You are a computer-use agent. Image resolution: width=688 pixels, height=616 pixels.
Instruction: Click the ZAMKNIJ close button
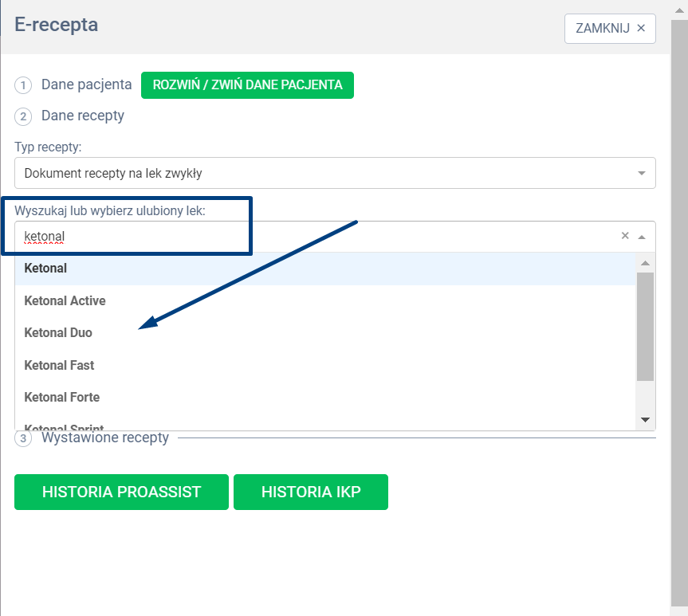(610, 28)
